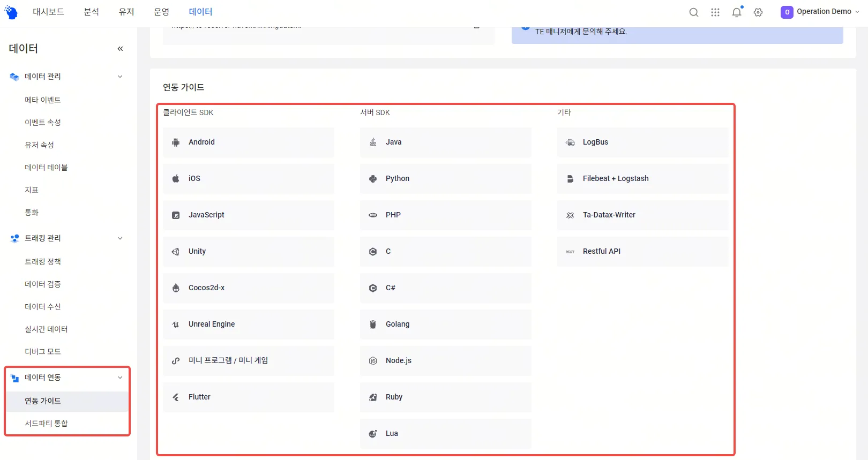Screen dimensions: 868x460
Task: Click the JS icon for JavaScript
Action: click(176, 215)
